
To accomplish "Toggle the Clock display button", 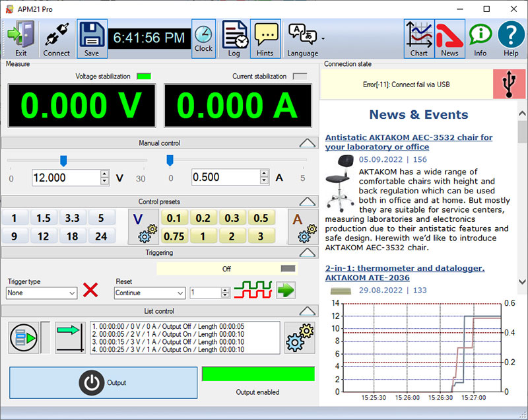I will pyautogui.click(x=203, y=38).
